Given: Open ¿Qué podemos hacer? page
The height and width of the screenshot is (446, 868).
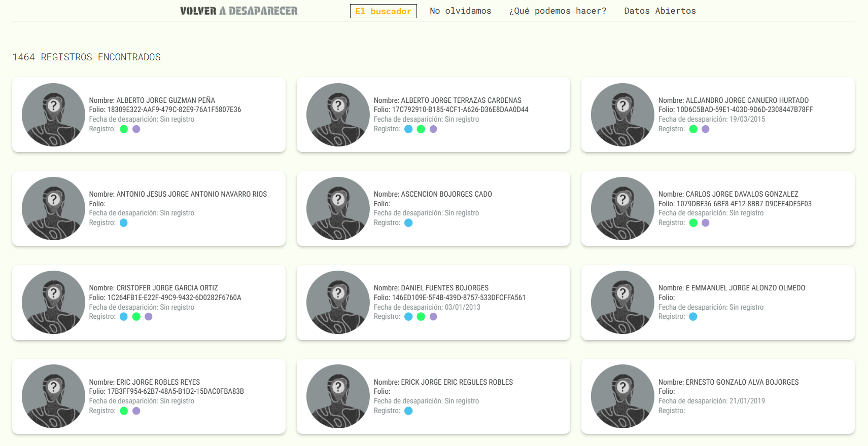Looking at the screenshot, I should click(558, 11).
